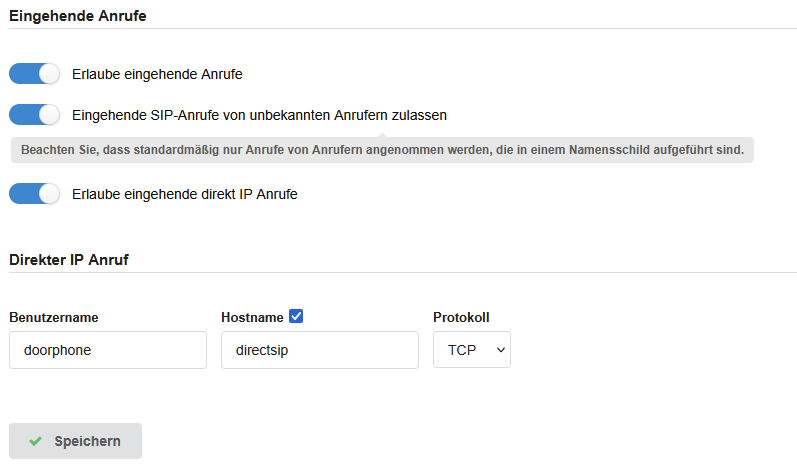Click the gray Namensschild hint tooltip

coord(382,150)
